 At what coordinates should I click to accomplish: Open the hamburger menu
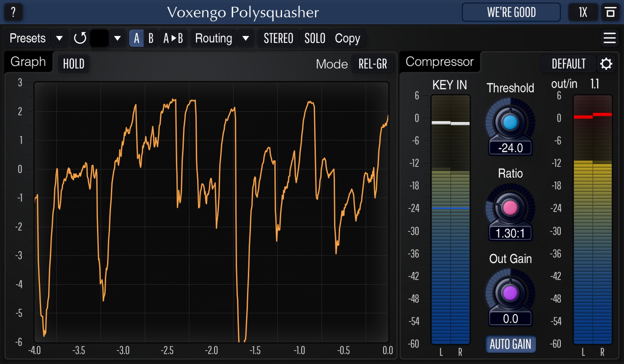pos(609,38)
